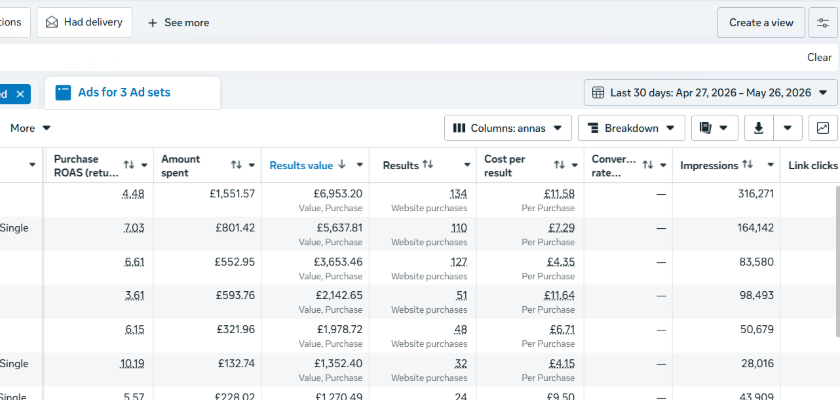Click amount spent £552.95
The width and height of the screenshot is (840, 400).
pos(235,262)
